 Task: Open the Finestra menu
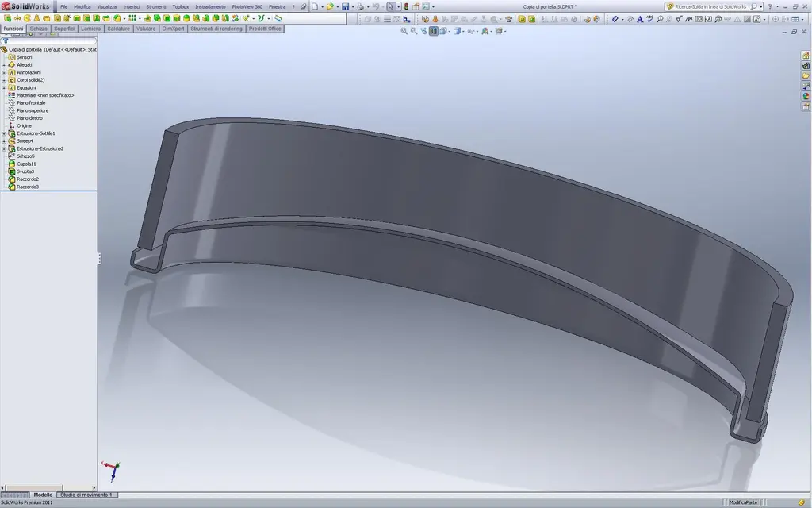[277, 6]
